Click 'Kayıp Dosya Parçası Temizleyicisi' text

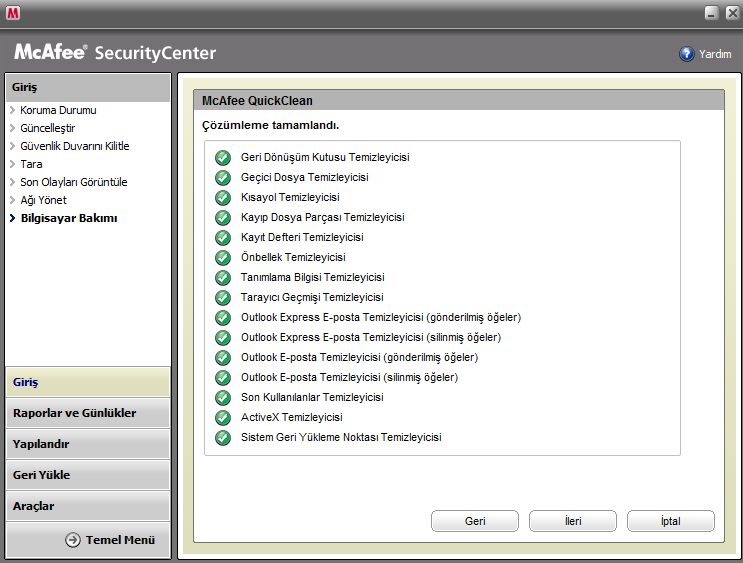pyautogui.click(x=323, y=217)
